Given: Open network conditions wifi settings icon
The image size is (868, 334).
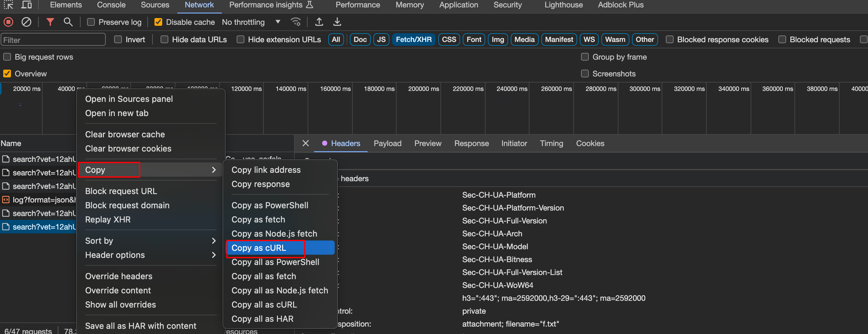Looking at the screenshot, I should (295, 22).
